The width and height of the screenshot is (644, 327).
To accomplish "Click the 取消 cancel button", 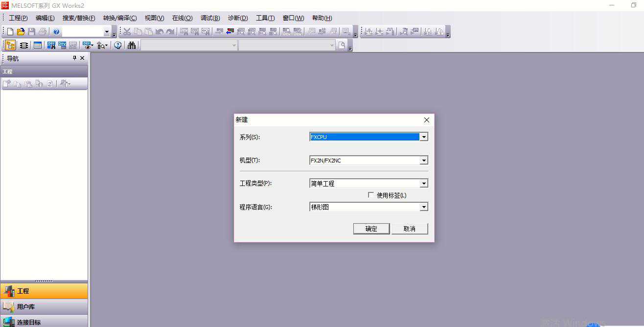I will (410, 229).
